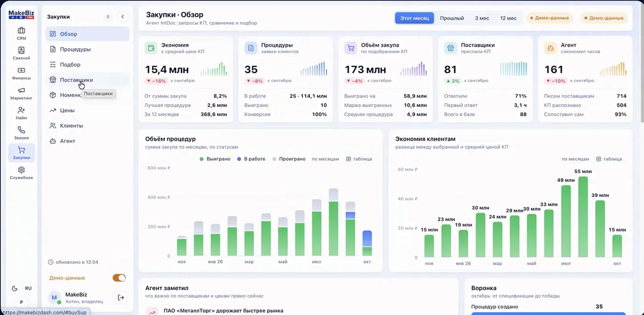Image resolution: width=644 pixels, height=315 pixels.
Task: Click the cart icon on Объём закупа card
Action: (x=351, y=48)
